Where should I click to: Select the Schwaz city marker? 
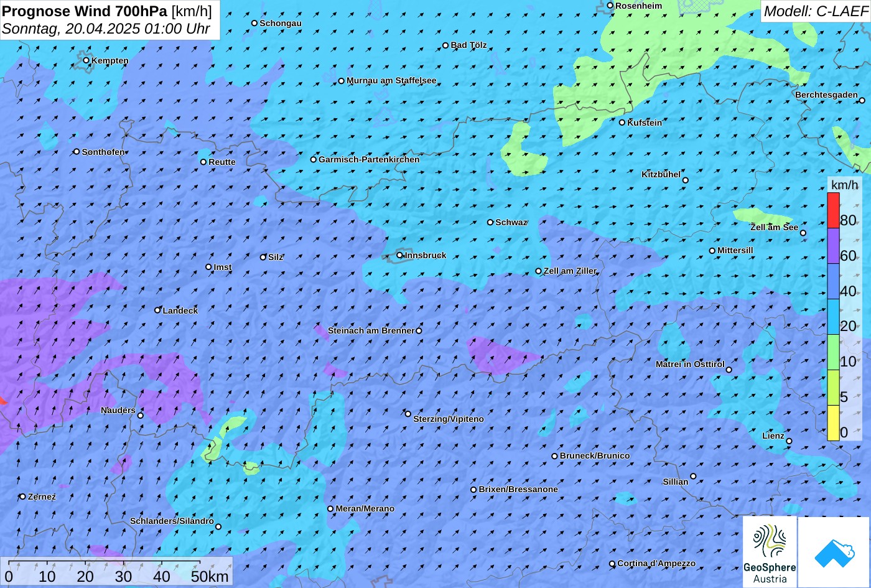click(490, 222)
